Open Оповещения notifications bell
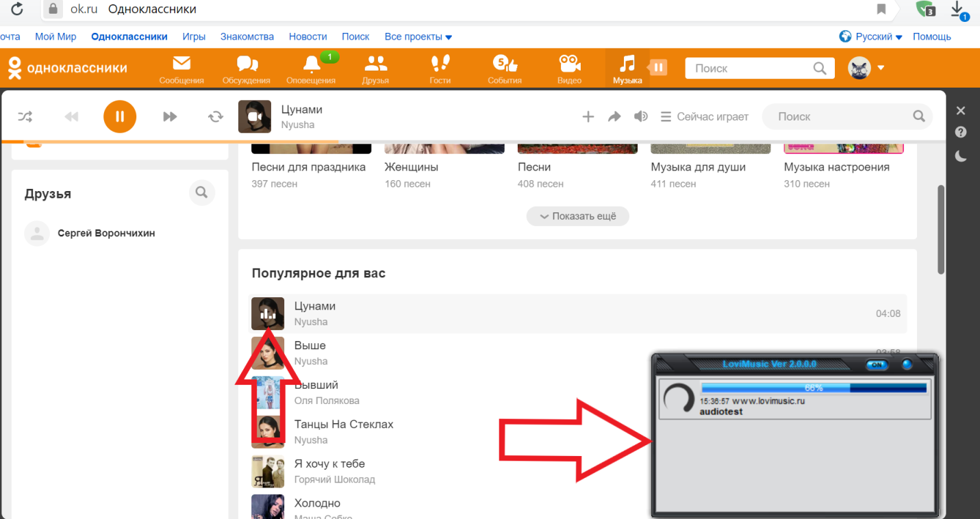The height and width of the screenshot is (519, 980). [x=311, y=70]
